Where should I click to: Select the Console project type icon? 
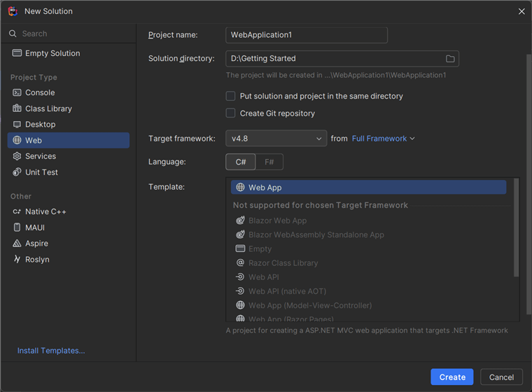coord(17,92)
